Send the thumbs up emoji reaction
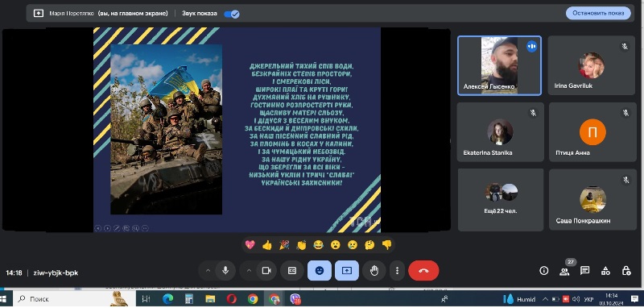 267,245
